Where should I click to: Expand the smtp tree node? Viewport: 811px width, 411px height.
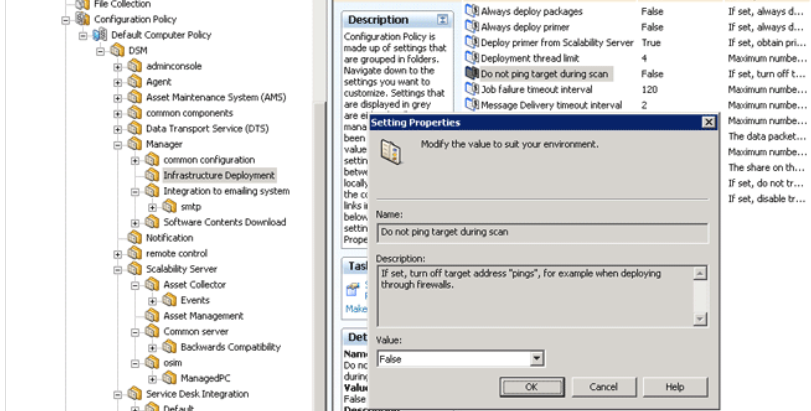pyautogui.click(x=152, y=207)
